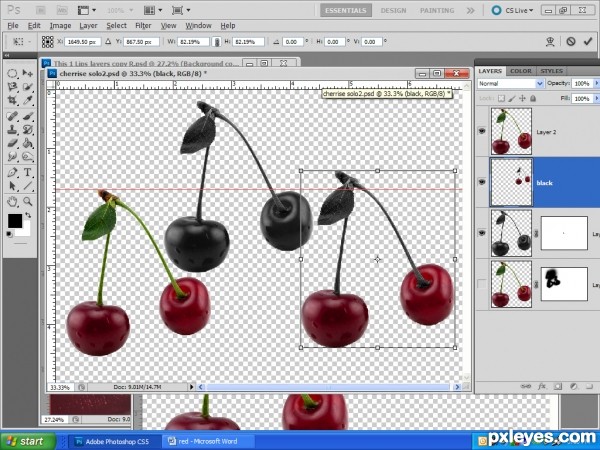This screenshot has height=450, width=600.
Task: Switch to the Design workspace
Action: coord(393,10)
